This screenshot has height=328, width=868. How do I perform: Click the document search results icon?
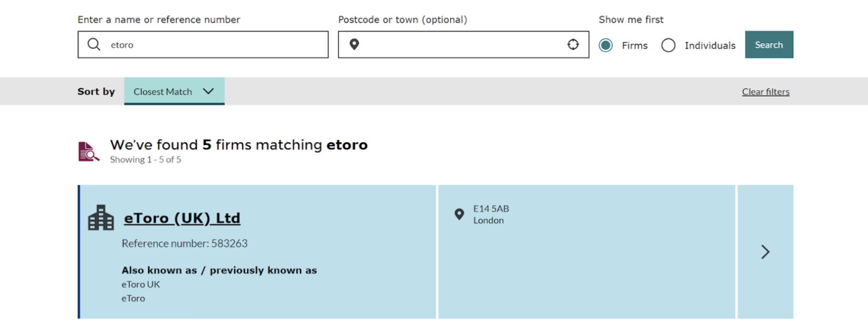point(88,152)
